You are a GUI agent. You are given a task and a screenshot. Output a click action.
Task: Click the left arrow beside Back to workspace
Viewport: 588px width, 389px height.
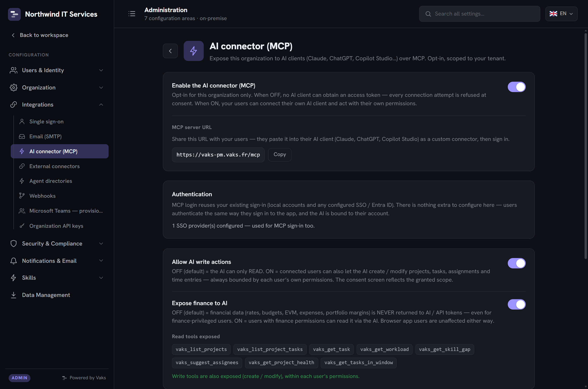pos(13,35)
